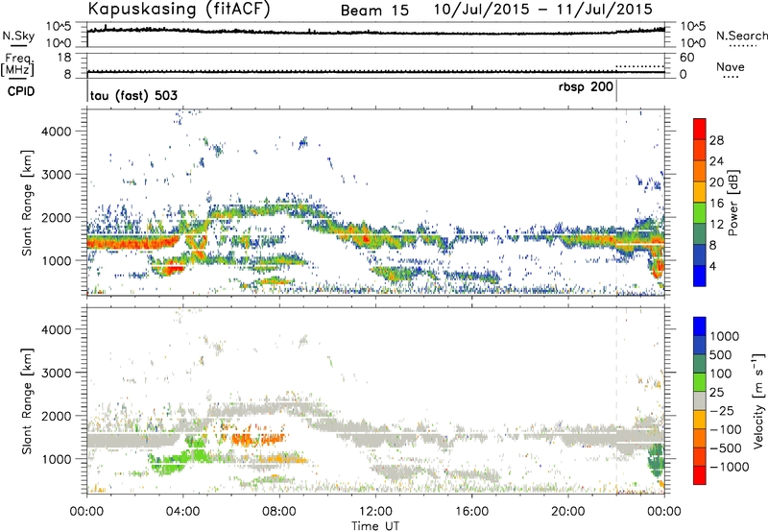This screenshot has height=532, width=768.
Task: Click the '4000' tick on power panel
Action: tap(57, 132)
